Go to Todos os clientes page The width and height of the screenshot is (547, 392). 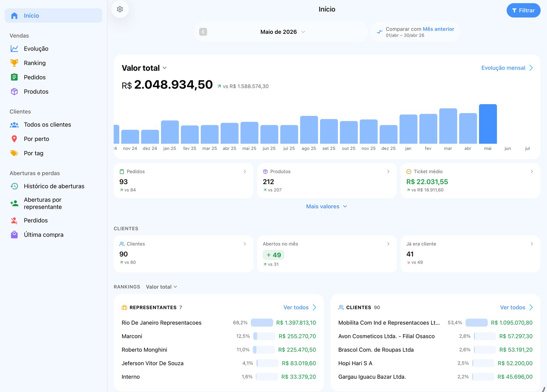pyautogui.click(x=53, y=125)
